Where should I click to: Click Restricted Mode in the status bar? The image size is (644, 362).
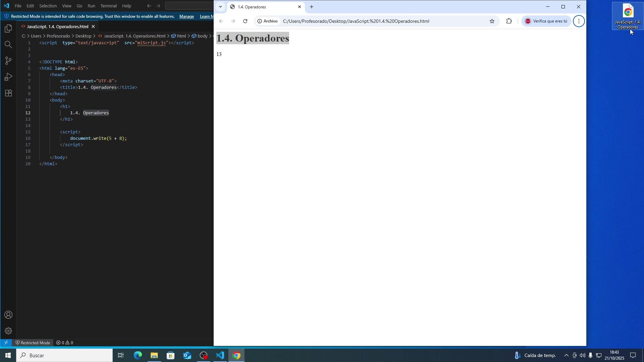point(32,343)
